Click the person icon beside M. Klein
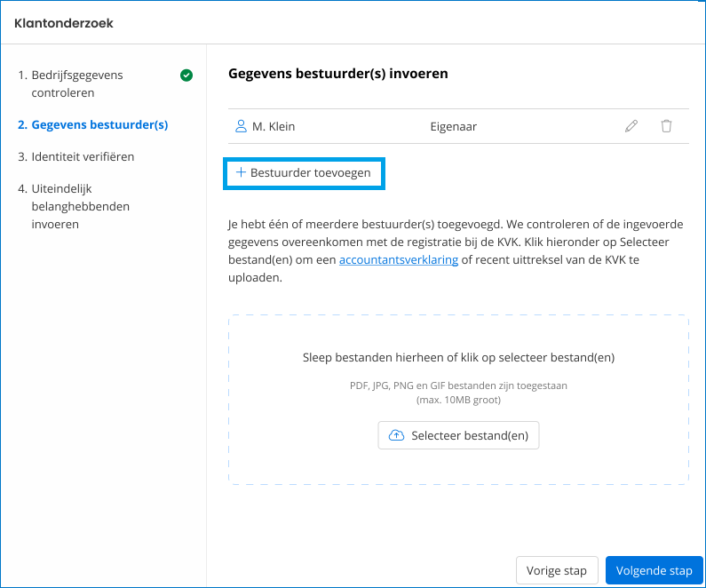The image size is (706, 588). 241,126
